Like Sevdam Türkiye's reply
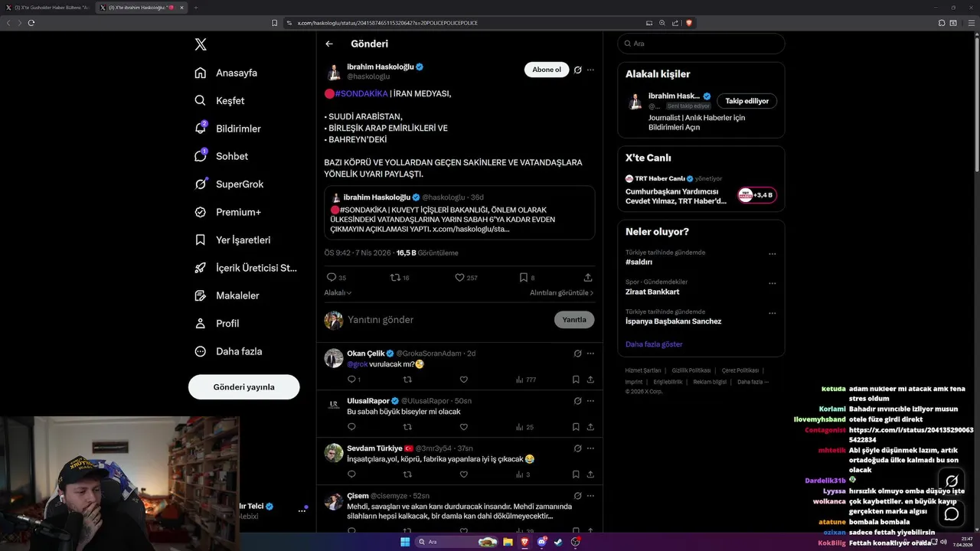The height and width of the screenshot is (551, 980). point(463,474)
